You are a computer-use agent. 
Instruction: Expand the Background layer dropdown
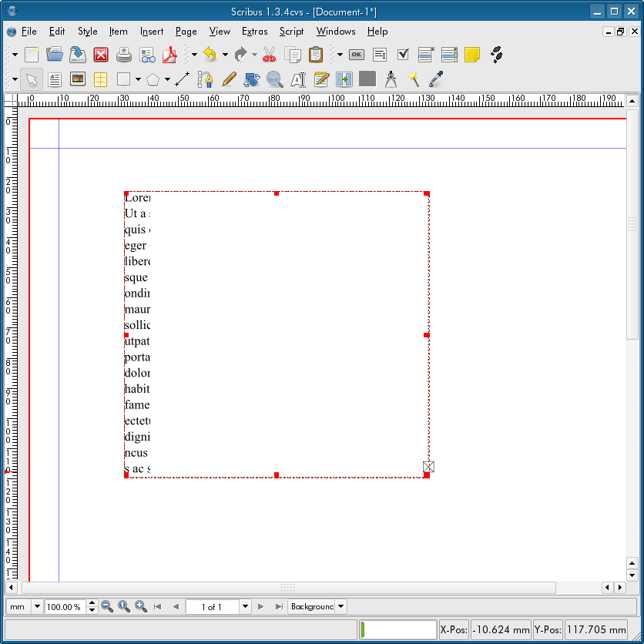[340, 607]
